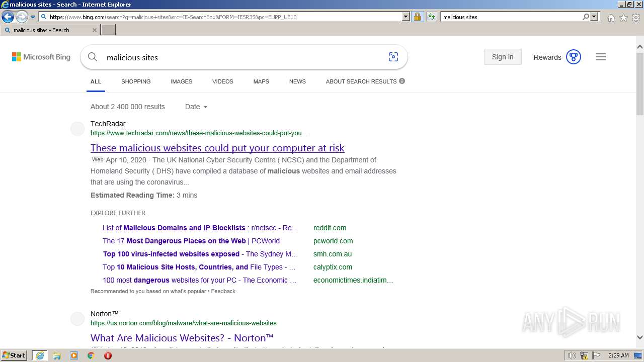The height and width of the screenshot is (362, 644).
Task: Click the IE search magnifier icon
Action: tap(586, 17)
